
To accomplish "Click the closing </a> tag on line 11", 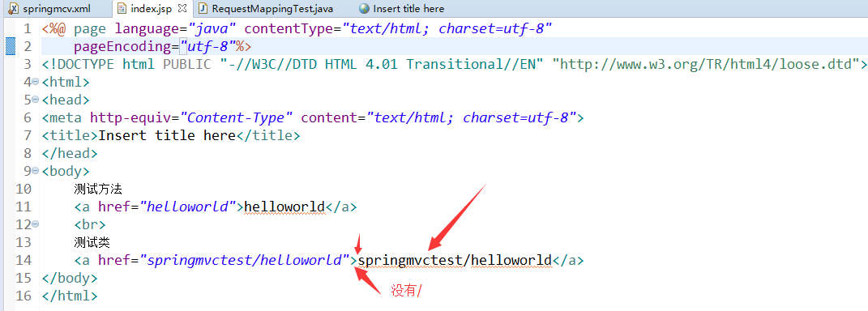I will [341, 207].
